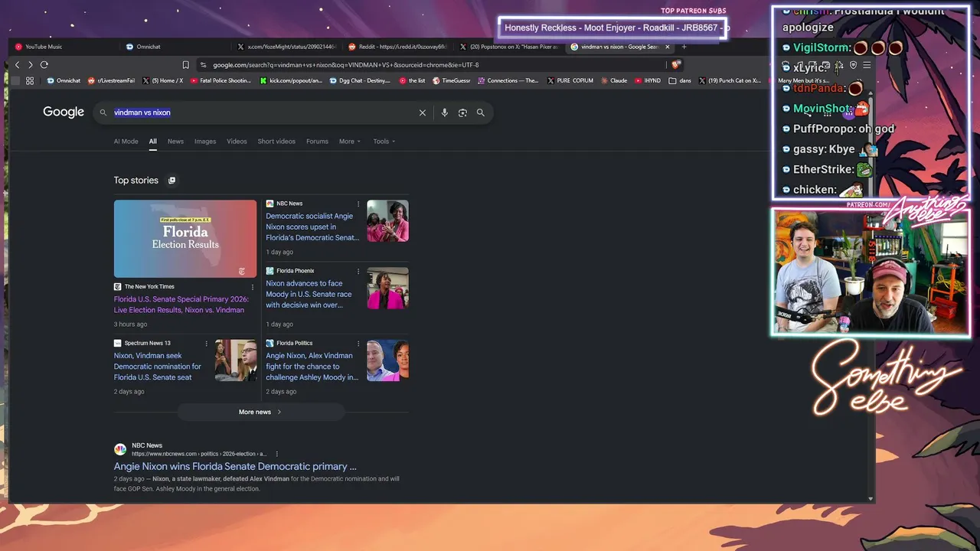The height and width of the screenshot is (551, 980).
Task: Open the IHYND bookmark
Action: point(647,80)
